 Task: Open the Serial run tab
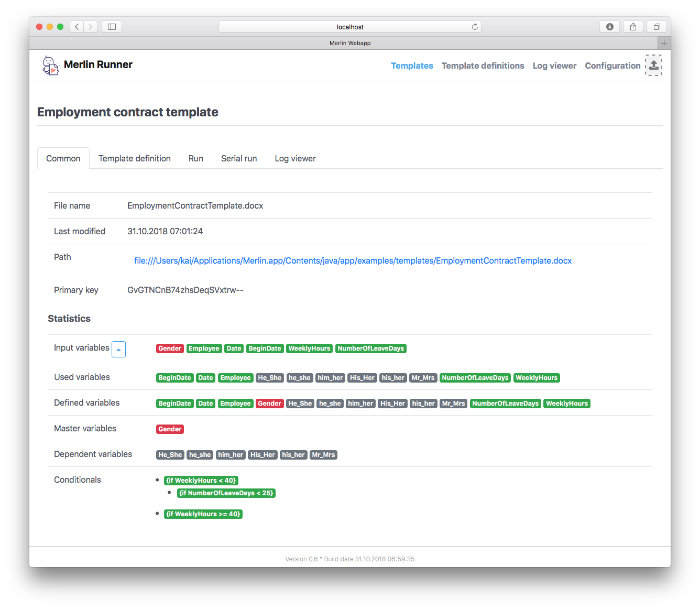tap(239, 158)
